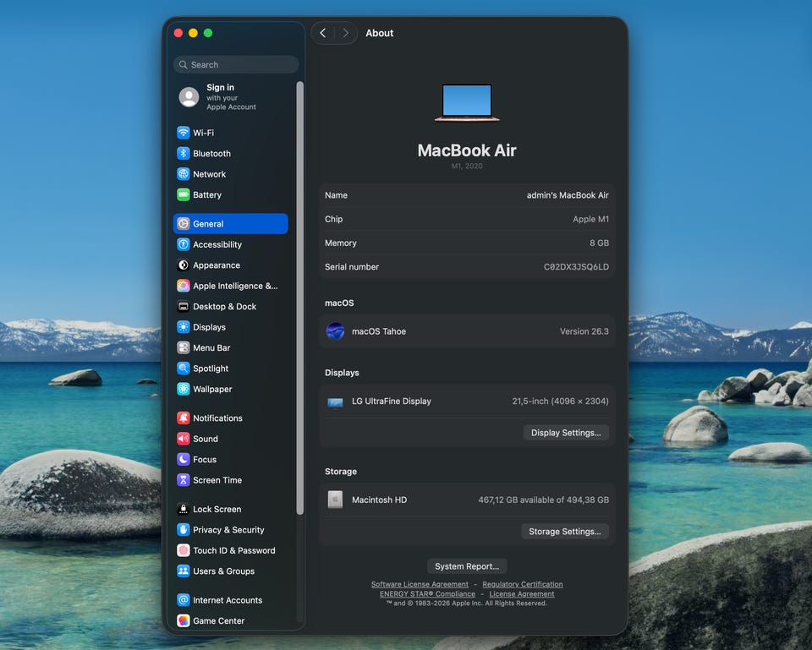Click the Bluetooth sidebar icon

click(x=184, y=153)
